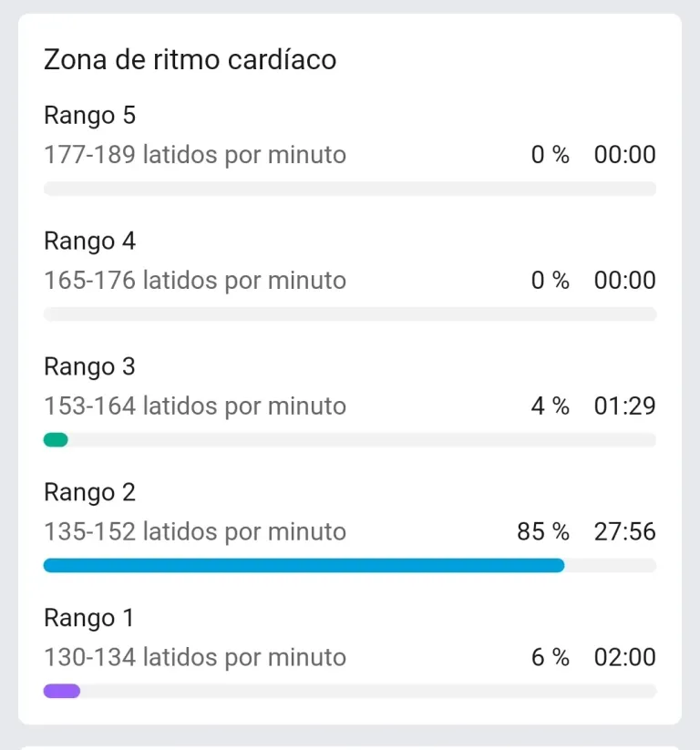The width and height of the screenshot is (700, 750).
Task: Click the green Rango 3 bar segment
Action: (56, 439)
